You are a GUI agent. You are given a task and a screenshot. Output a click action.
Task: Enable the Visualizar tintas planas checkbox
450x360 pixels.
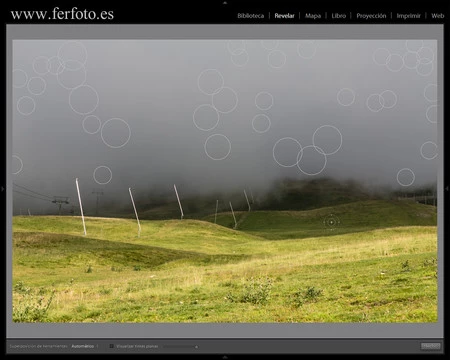tap(112, 346)
